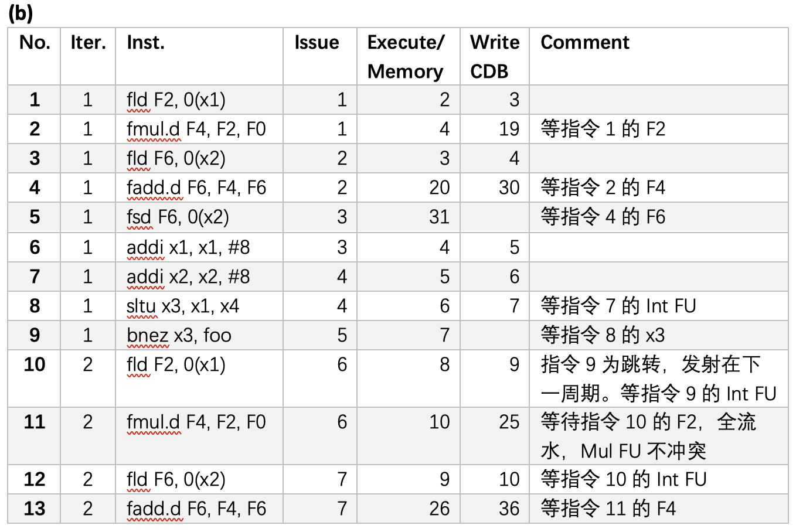Viewport: 796px width, 532px height.
Task: Select the comment "等指令 11 的 F4"
Action: point(608,509)
